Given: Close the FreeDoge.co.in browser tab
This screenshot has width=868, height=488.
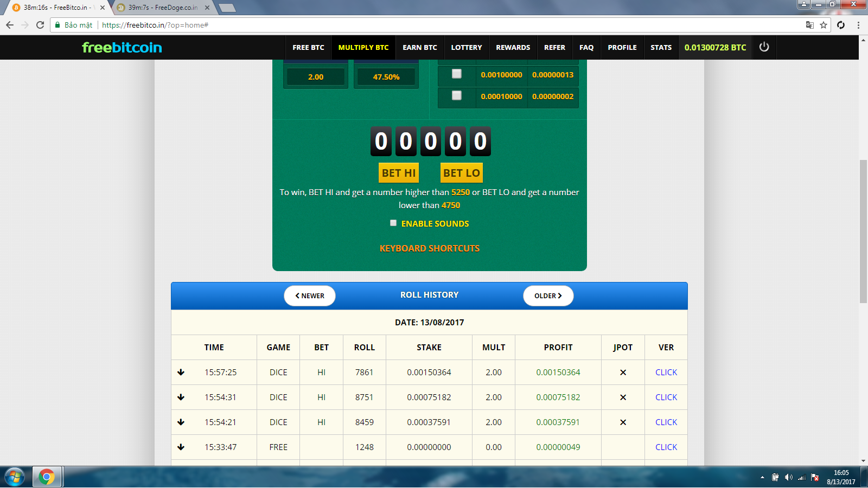Looking at the screenshot, I should pyautogui.click(x=207, y=8).
